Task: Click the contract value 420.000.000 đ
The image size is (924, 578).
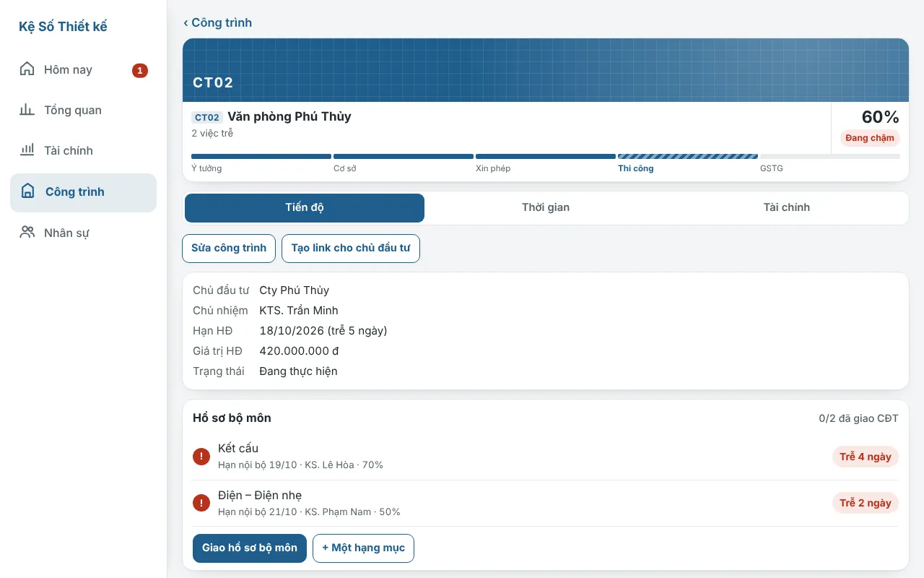Action: click(299, 351)
